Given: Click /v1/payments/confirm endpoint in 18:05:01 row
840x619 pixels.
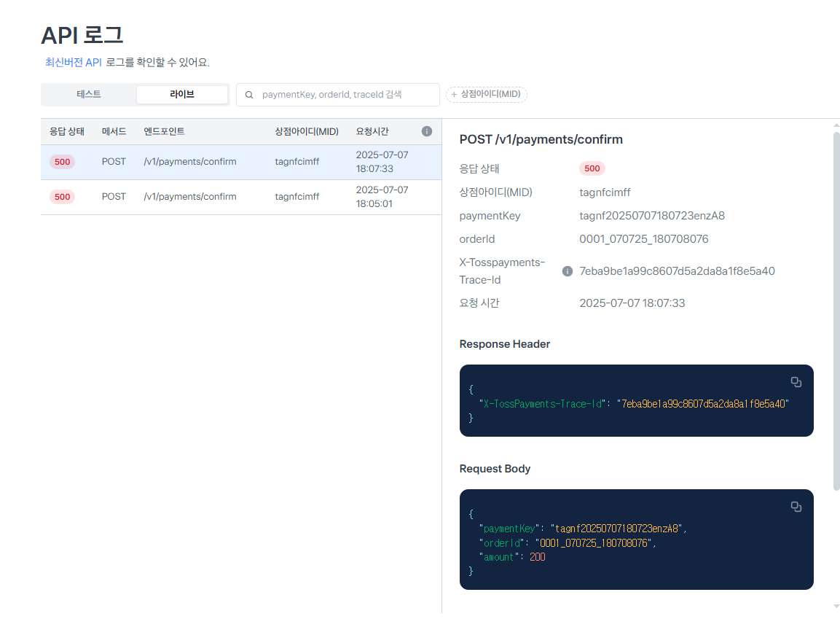Looking at the screenshot, I should click(190, 197).
